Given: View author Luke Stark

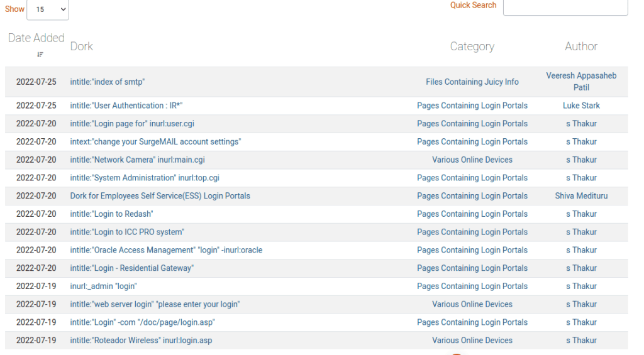Looking at the screenshot, I should (x=580, y=106).
